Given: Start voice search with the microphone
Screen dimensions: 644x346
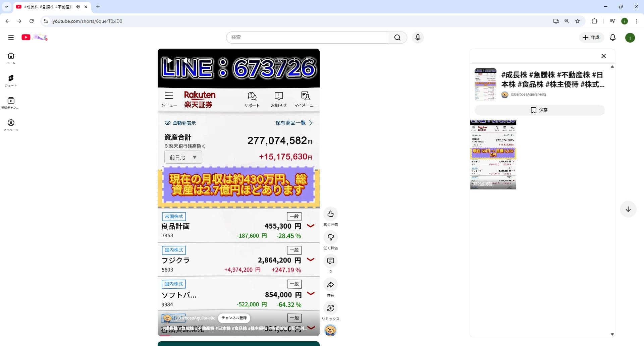Looking at the screenshot, I should (x=418, y=37).
